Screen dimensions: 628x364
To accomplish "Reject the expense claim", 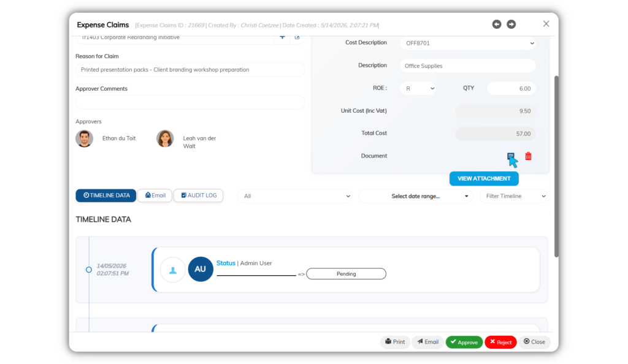I will tap(500, 342).
